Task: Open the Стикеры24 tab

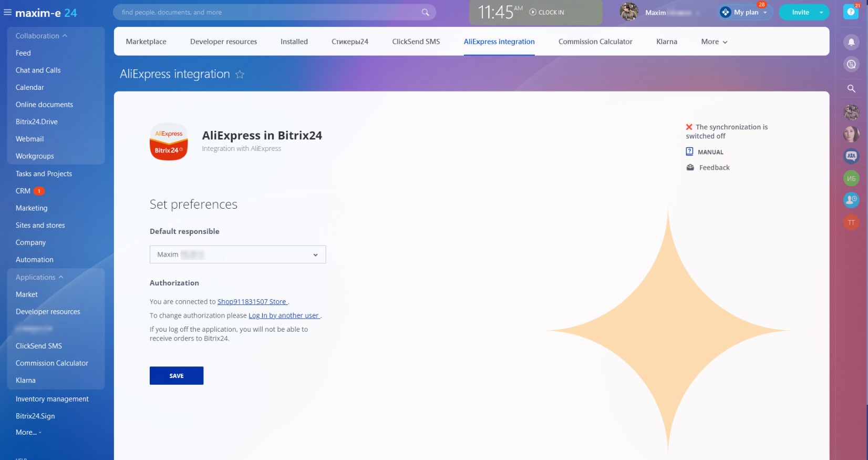Action: (350, 42)
